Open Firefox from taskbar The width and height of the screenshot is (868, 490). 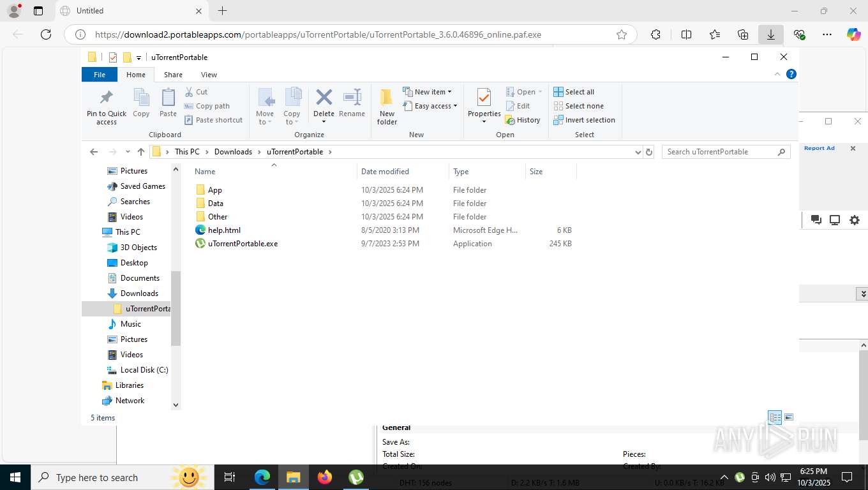(325, 477)
